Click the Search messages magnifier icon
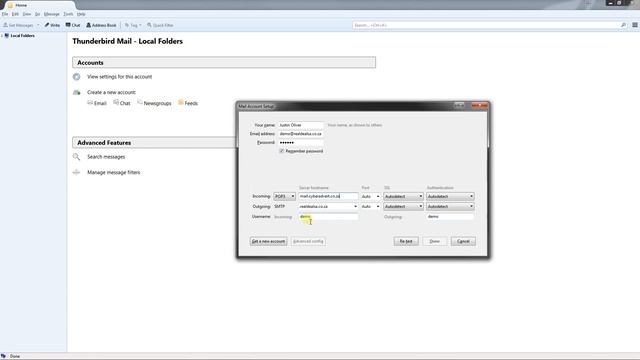Viewport: 640px width, 360px height. (76, 157)
